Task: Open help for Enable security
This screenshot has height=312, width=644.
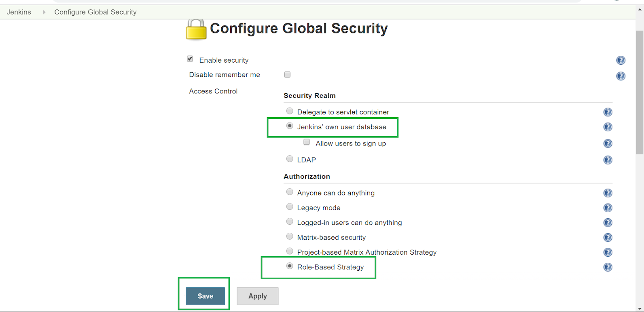Action: pyautogui.click(x=621, y=60)
